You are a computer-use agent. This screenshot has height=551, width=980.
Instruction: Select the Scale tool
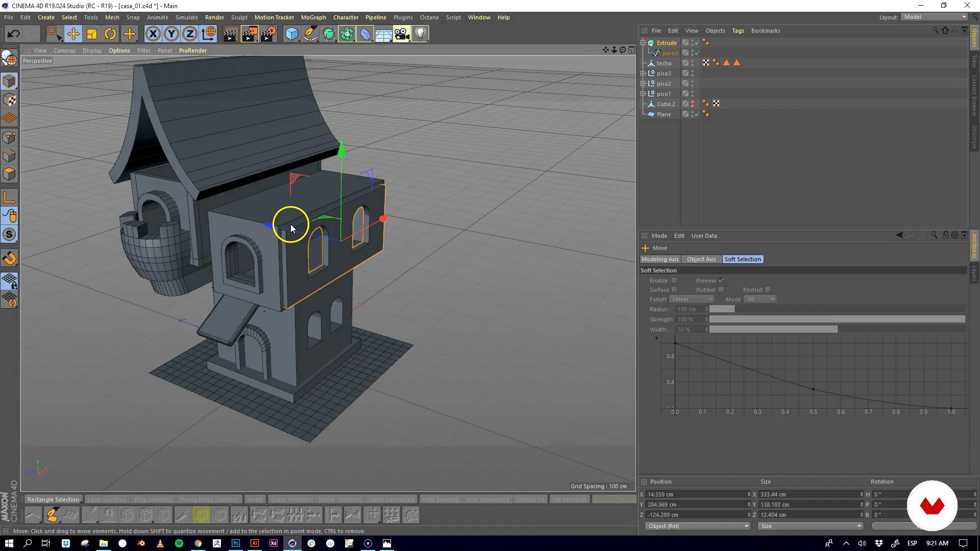point(92,34)
